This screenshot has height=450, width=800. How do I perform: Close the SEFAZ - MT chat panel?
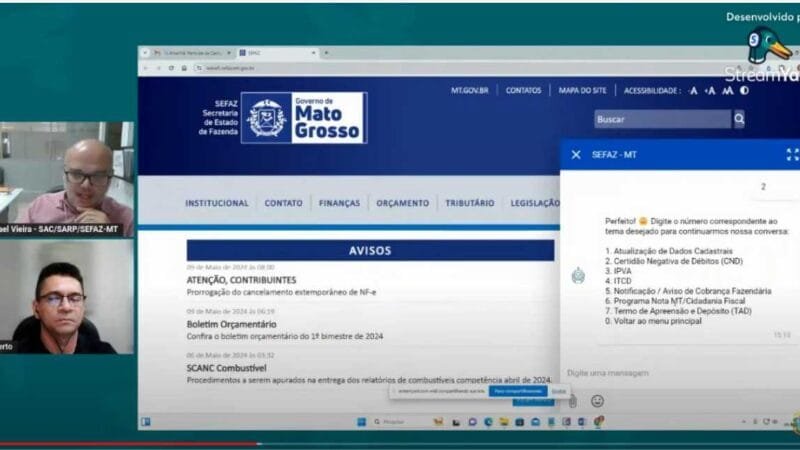point(576,155)
